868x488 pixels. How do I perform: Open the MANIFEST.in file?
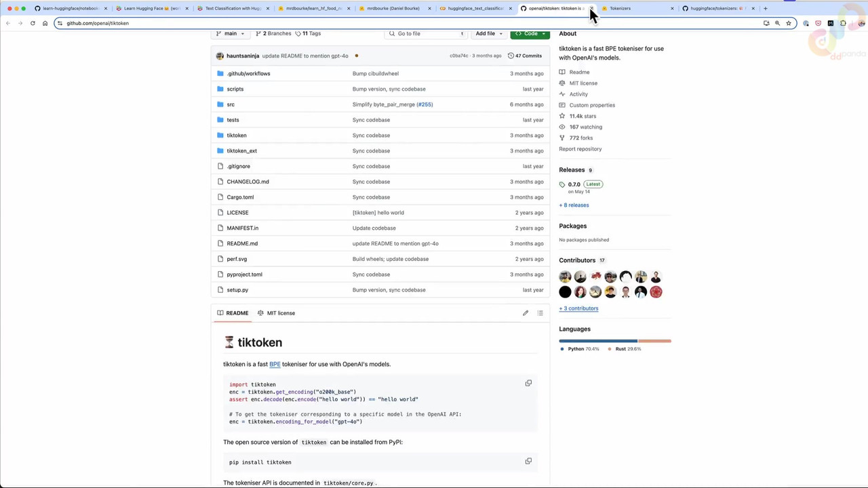pos(242,228)
